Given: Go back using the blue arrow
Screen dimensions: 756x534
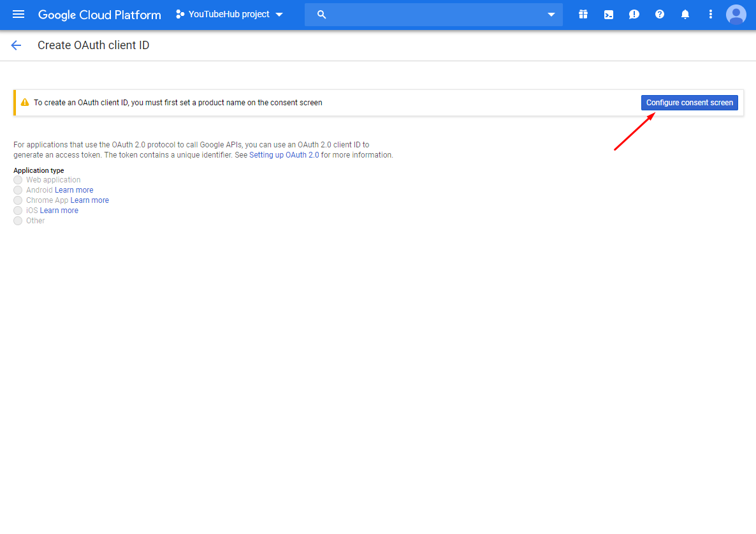Looking at the screenshot, I should coord(15,45).
